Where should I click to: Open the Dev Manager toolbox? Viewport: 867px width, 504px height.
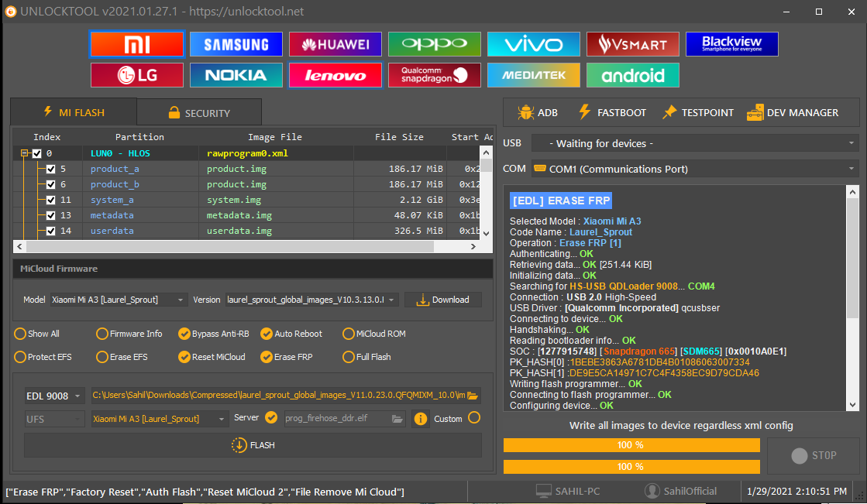(755, 112)
